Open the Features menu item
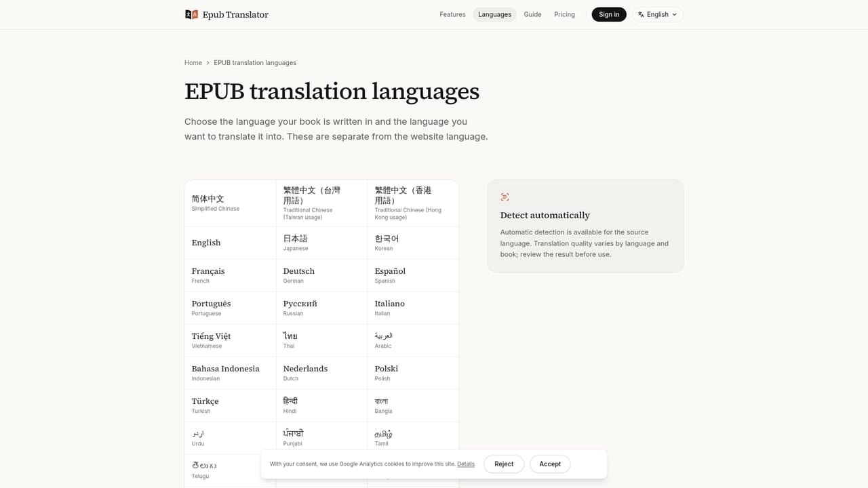868x488 pixels. point(452,14)
